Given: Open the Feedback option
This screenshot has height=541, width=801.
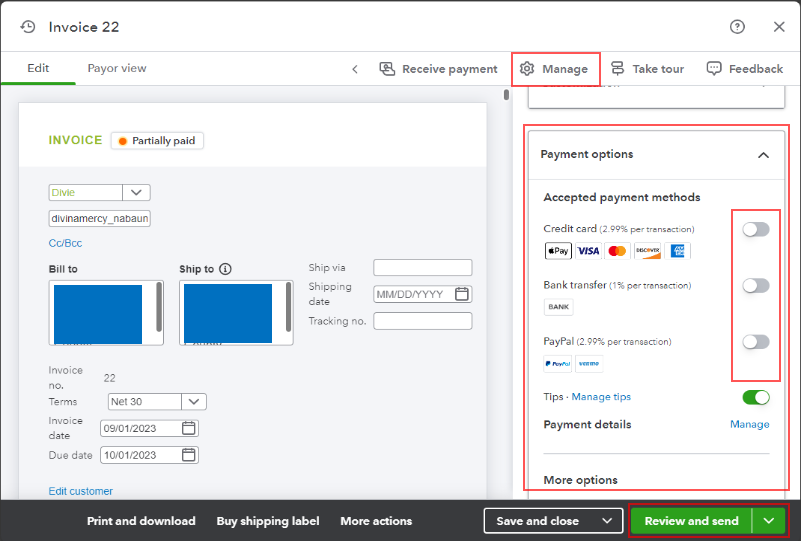Looking at the screenshot, I should tap(744, 68).
